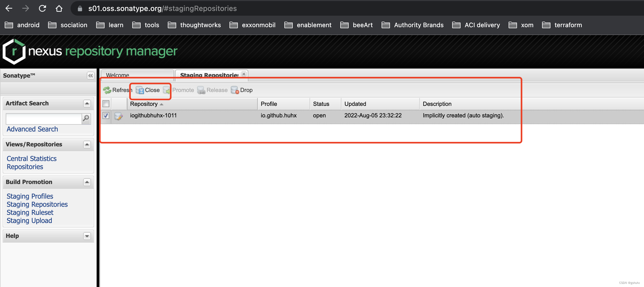Click the repository icon beside iogithubhuhx-1011

pos(119,116)
